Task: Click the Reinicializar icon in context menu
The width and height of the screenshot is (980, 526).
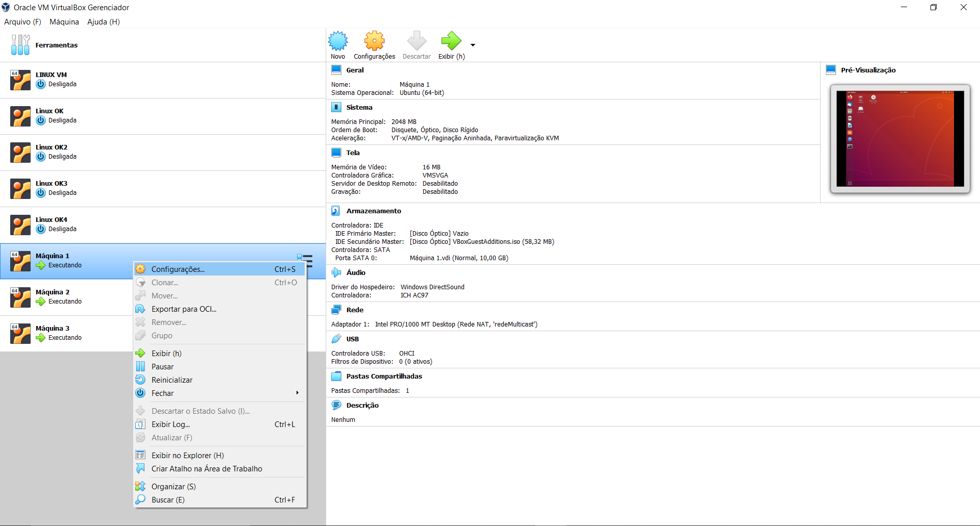Action: 140,380
